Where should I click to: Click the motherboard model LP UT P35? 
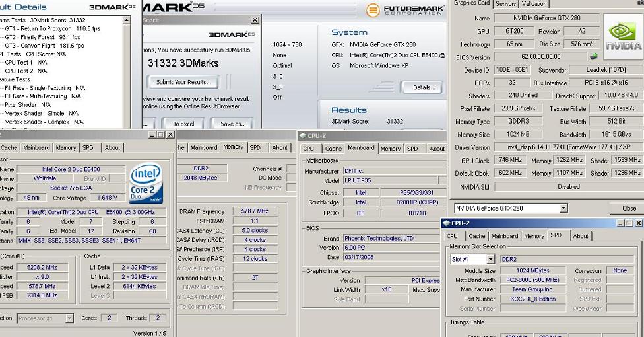point(390,180)
